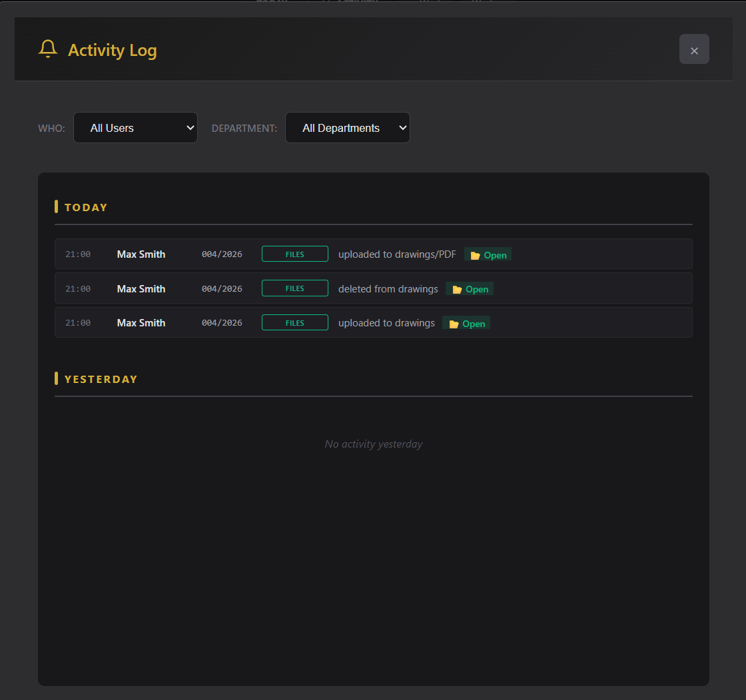
Task: Open the 'uploaded to drawings' activity entry
Action: [x=466, y=323]
